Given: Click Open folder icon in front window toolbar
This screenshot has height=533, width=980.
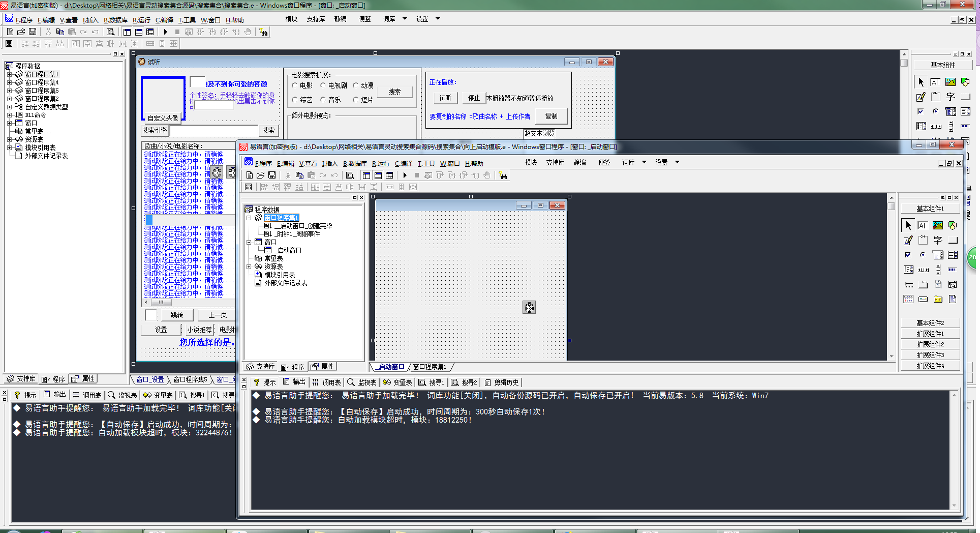Looking at the screenshot, I should point(261,175).
